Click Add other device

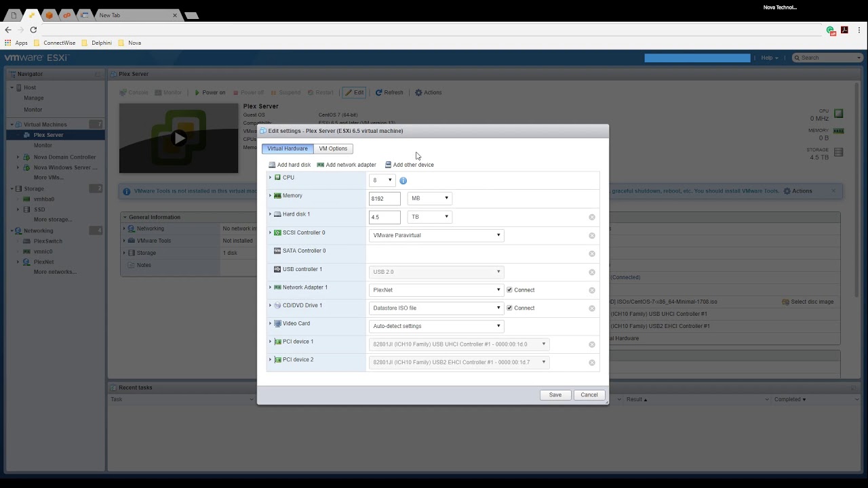[x=410, y=165]
